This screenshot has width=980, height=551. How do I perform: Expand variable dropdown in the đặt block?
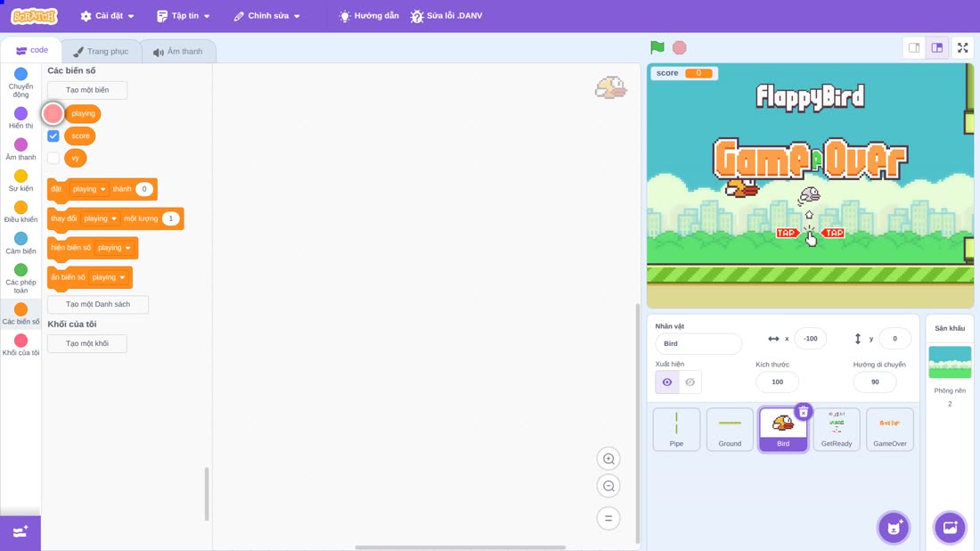point(89,189)
